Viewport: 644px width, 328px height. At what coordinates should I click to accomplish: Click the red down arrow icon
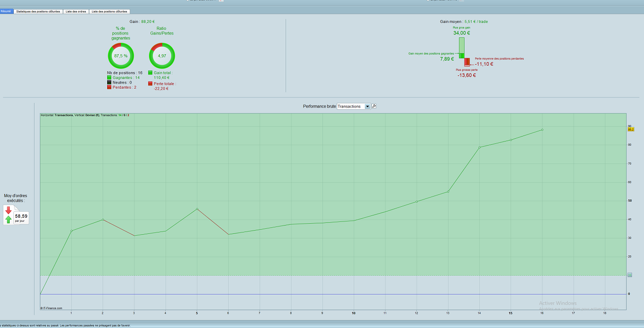pos(8,210)
